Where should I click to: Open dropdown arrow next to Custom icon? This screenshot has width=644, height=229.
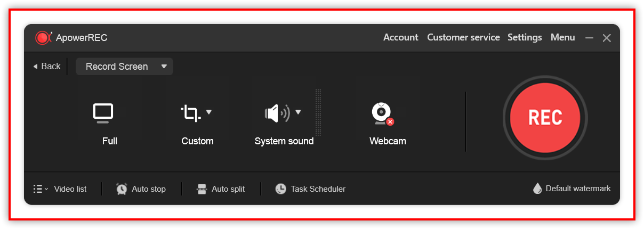click(x=209, y=112)
